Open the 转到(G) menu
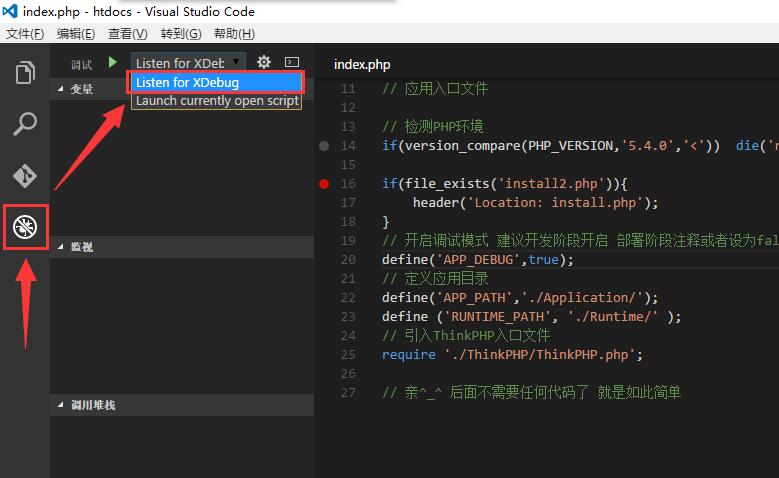This screenshot has height=478, width=779. pos(181,34)
